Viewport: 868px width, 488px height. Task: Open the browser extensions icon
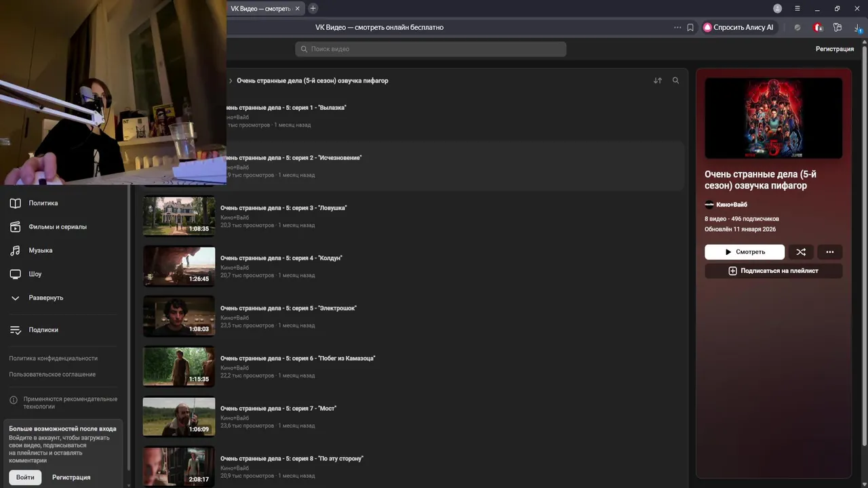(837, 28)
